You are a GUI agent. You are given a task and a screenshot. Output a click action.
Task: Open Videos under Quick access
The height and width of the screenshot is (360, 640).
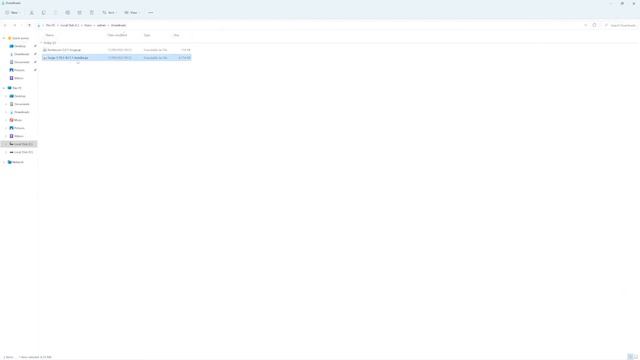click(18, 78)
